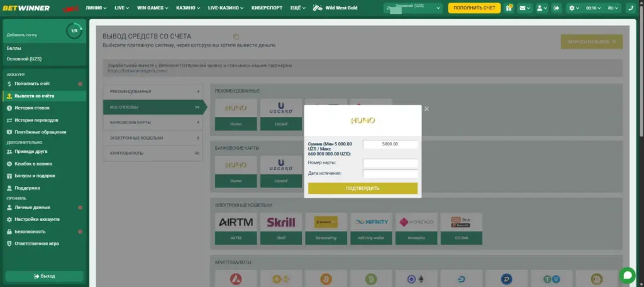Image resolution: width=644 pixels, height=287 pixels.
Task: Choose the BS Bnk wallet tile
Action: [x=461, y=228]
